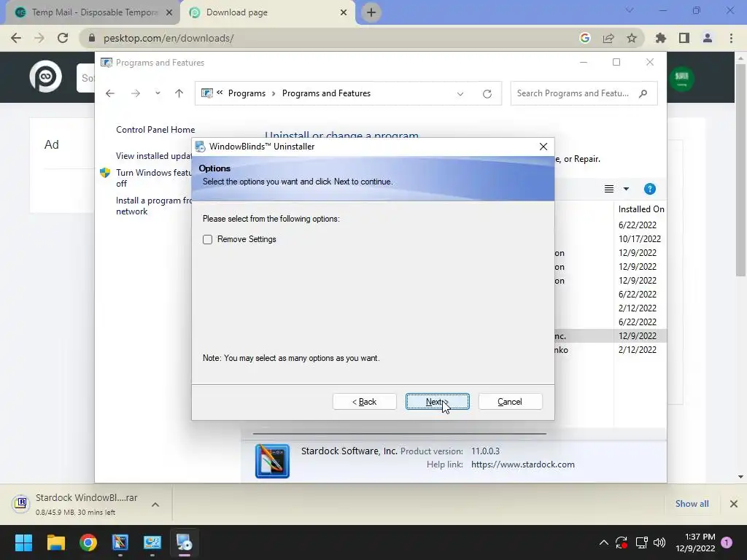The image size is (747, 560).
Task: Open Control Panel taskbar icon
Action: click(152, 542)
